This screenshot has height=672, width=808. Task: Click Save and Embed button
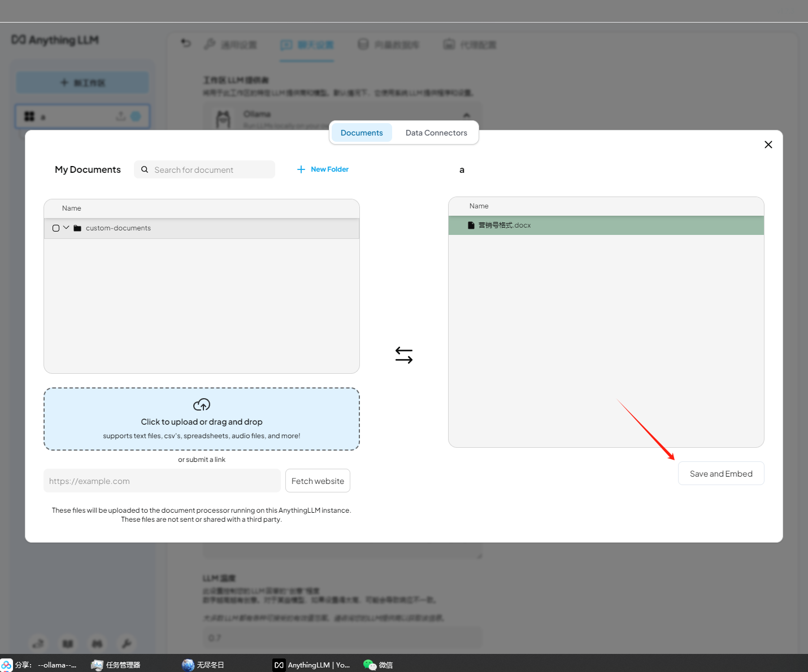tap(721, 473)
